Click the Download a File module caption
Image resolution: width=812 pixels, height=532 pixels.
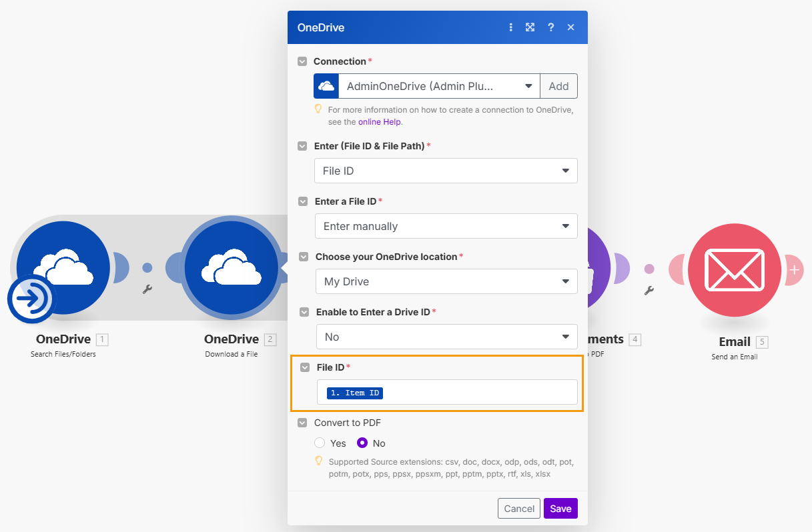(x=232, y=355)
